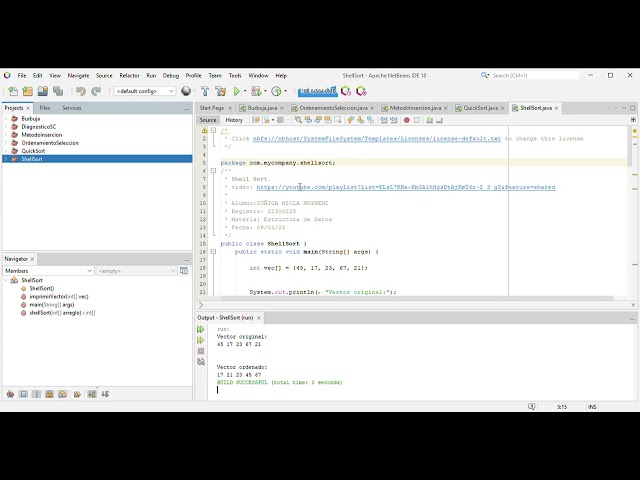Expand the Burbuja project node
Image resolution: width=640 pixels, height=480 pixels.
coord(6,118)
